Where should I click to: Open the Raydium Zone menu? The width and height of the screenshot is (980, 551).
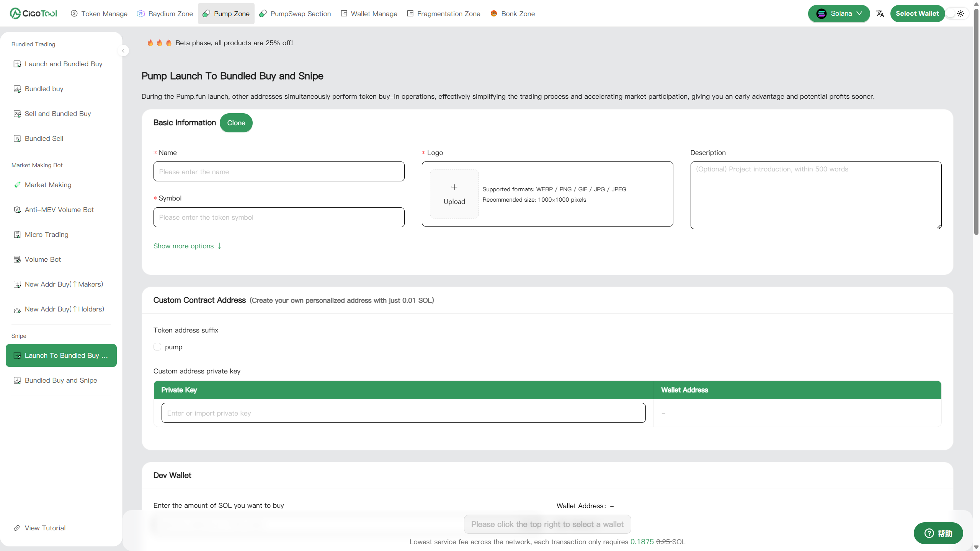click(x=165, y=13)
